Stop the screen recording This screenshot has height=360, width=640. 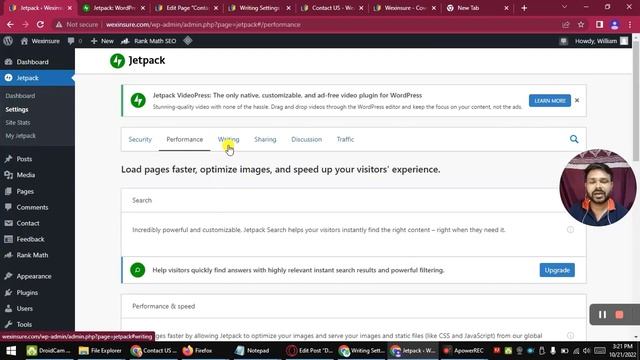619,315
